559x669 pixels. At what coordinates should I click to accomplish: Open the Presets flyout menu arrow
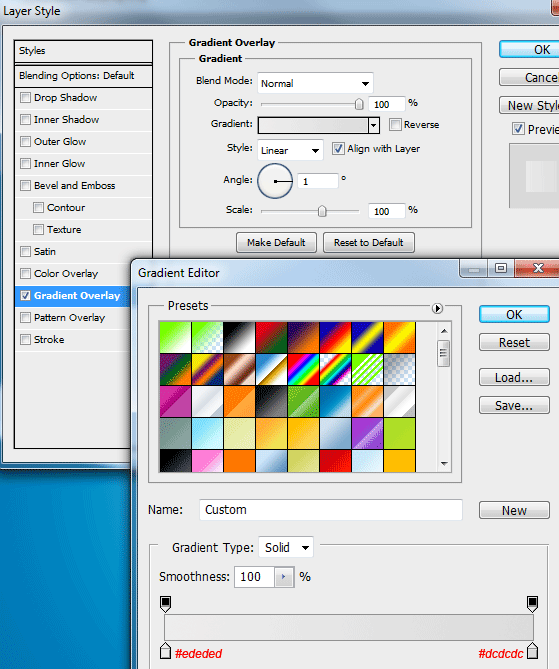tap(437, 308)
